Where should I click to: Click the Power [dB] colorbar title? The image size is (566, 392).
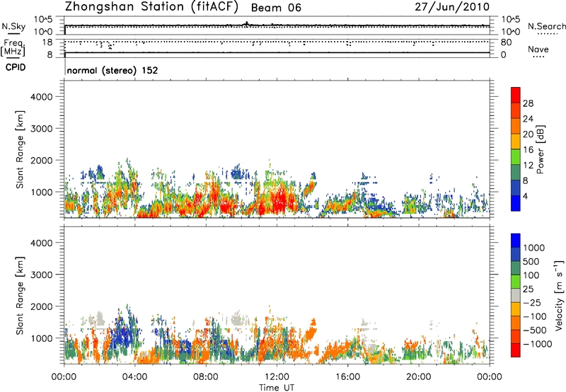point(540,150)
